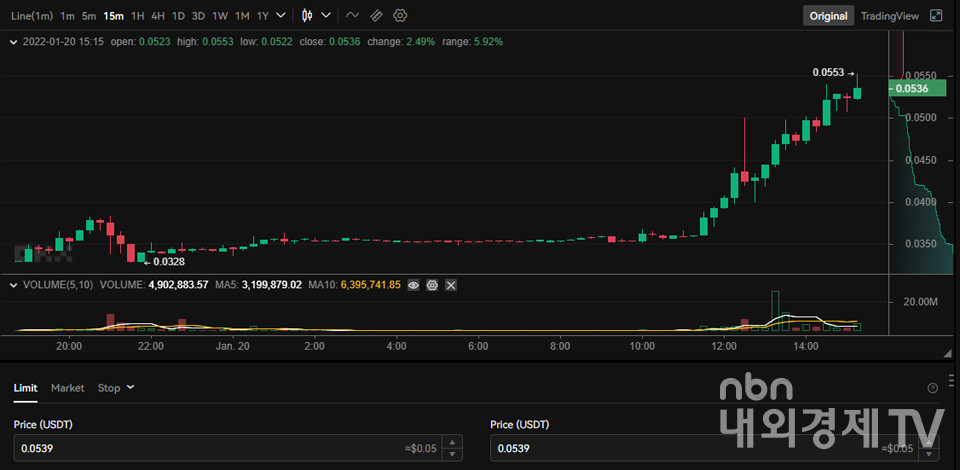Open chart style dropdown arrow beside candlestick
Screen dimensions: 960x470
326,16
